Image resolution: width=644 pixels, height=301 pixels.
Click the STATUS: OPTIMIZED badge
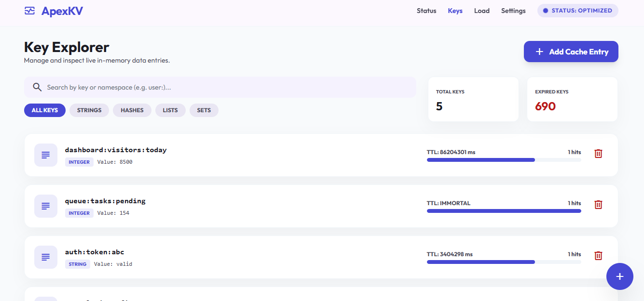coord(578,11)
